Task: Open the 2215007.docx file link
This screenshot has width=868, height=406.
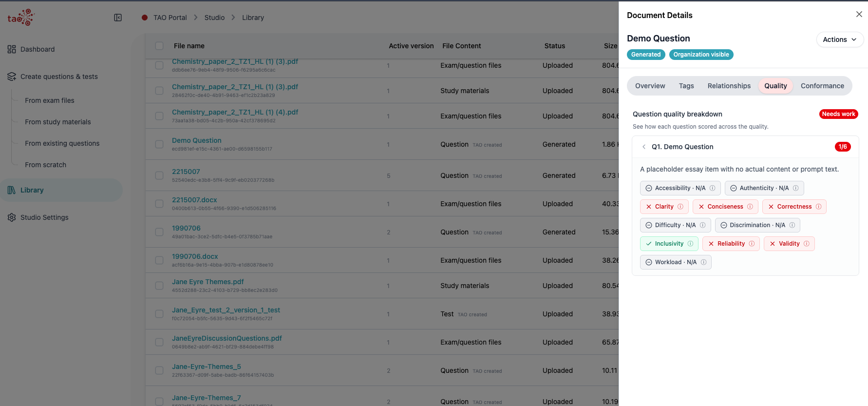Action: (x=194, y=200)
